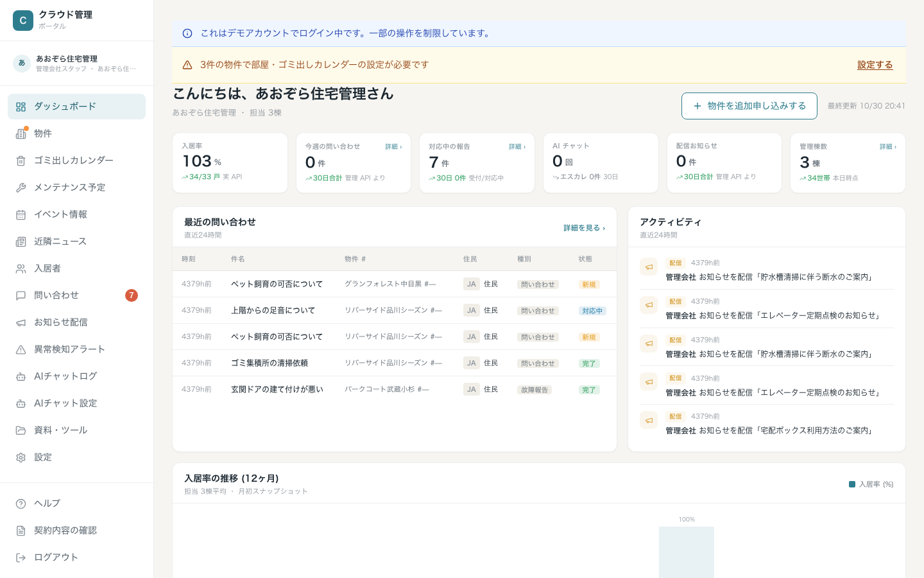Open the 上階からの足音について inquiry row
This screenshot has width=924, height=578.
395,310
